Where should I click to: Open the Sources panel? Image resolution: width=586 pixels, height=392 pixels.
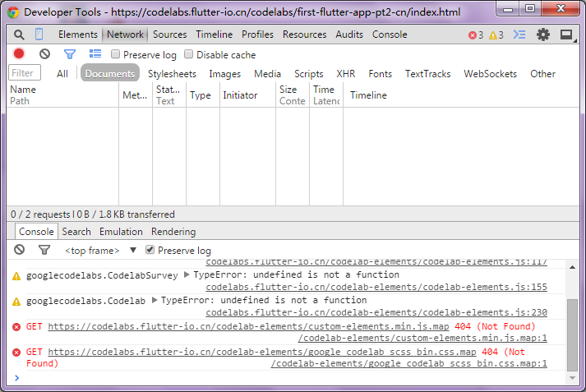pos(169,35)
